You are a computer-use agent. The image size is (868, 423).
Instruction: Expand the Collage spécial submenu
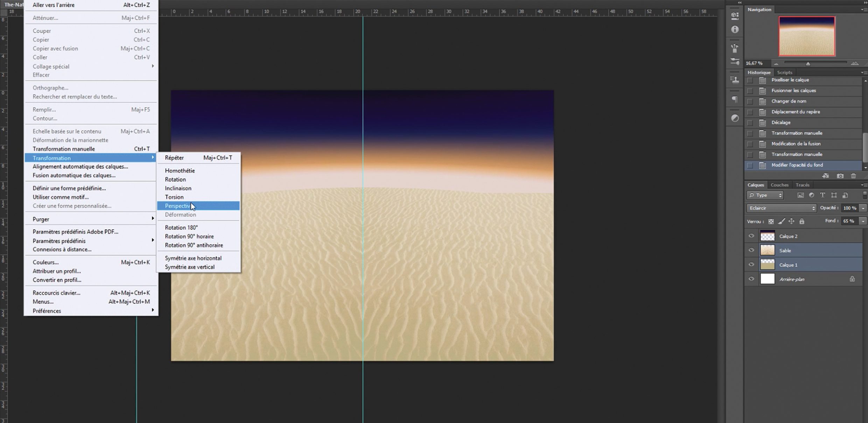[91, 66]
